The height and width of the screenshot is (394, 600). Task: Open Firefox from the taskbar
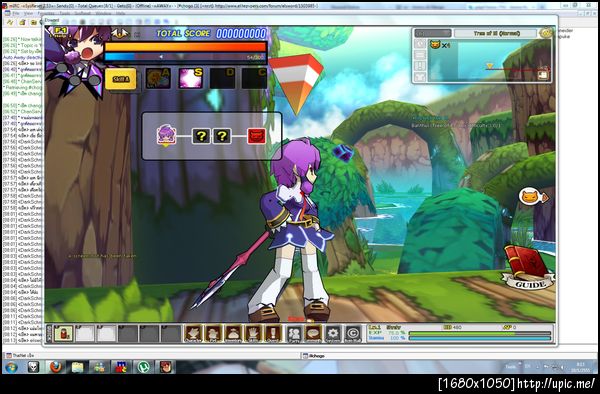coord(56,367)
